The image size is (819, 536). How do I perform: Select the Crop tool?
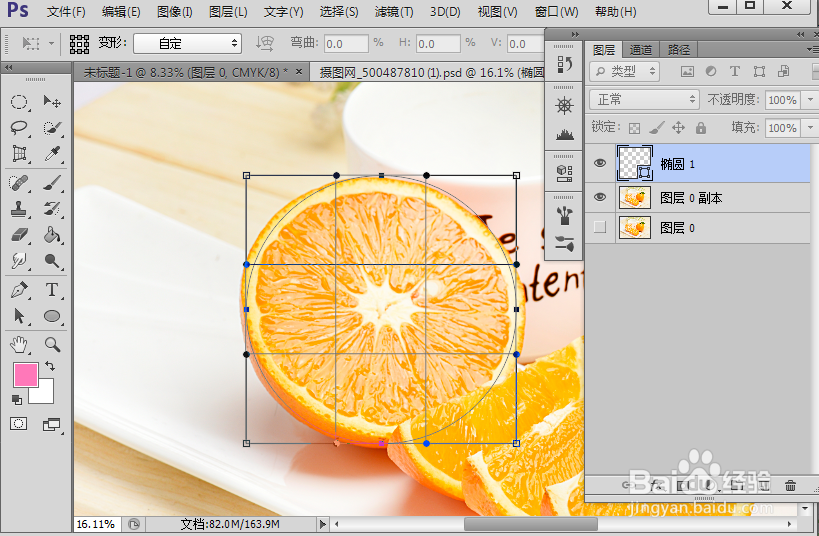[x=19, y=154]
